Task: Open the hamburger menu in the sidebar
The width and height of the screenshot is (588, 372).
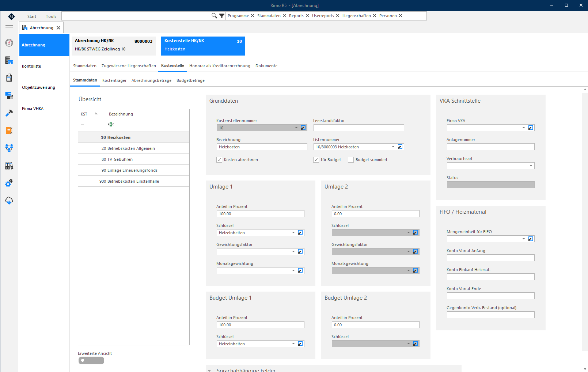Action: [9, 27]
